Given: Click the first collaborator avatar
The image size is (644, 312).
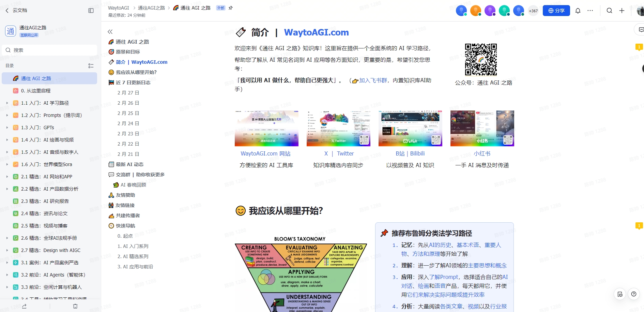Looking at the screenshot, I should [x=461, y=11].
